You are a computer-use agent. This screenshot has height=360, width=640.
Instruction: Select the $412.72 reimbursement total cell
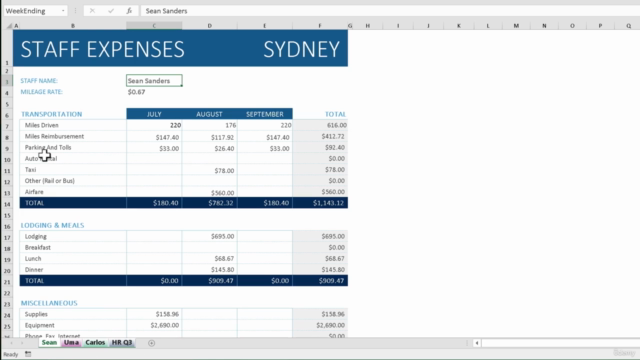click(x=320, y=136)
